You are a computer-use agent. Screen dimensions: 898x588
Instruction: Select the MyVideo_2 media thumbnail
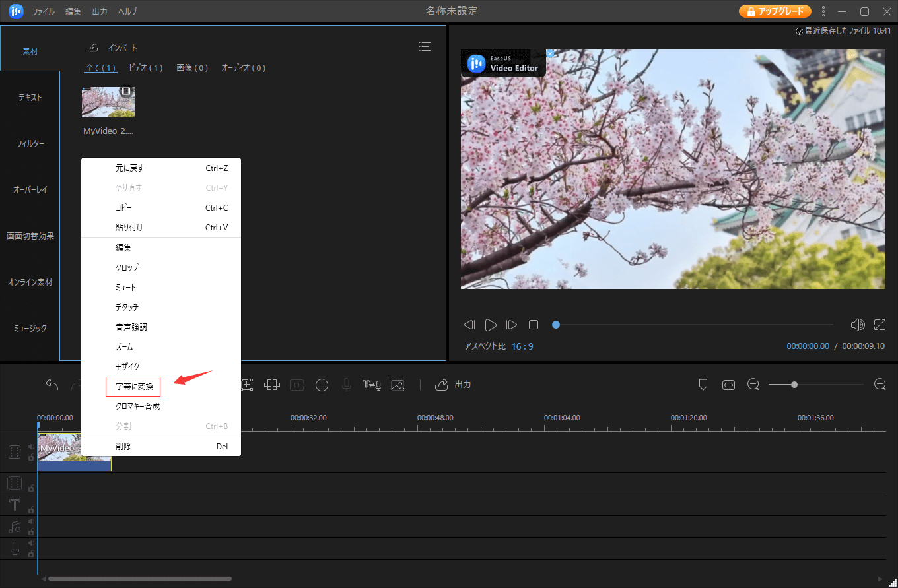(108, 102)
